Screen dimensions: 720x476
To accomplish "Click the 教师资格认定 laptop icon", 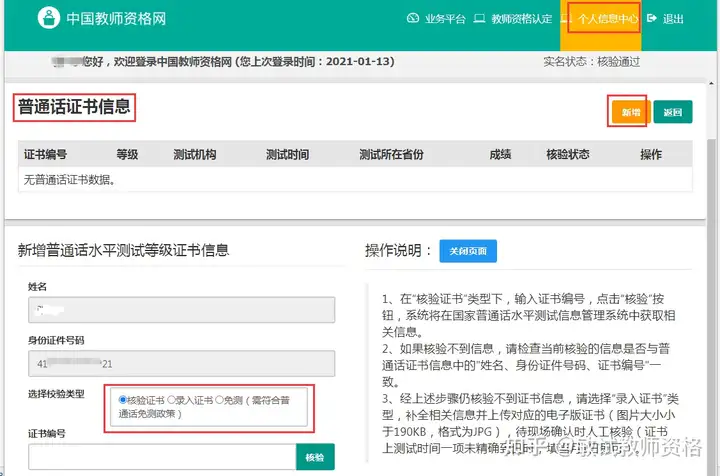I will 479,19.
